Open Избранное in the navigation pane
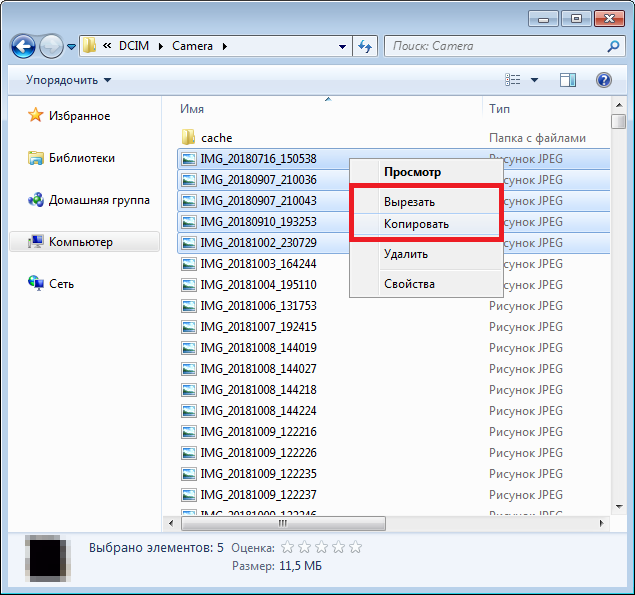This screenshot has width=635, height=595. coord(79,116)
